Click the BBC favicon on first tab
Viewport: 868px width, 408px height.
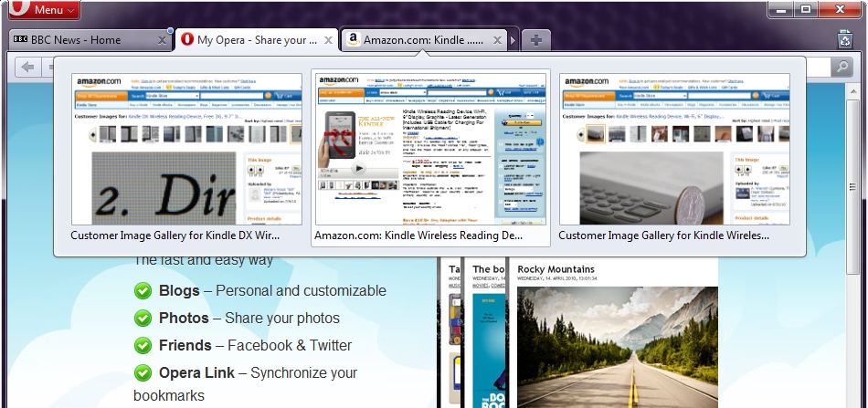pyautogui.click(x=20, y=39)
